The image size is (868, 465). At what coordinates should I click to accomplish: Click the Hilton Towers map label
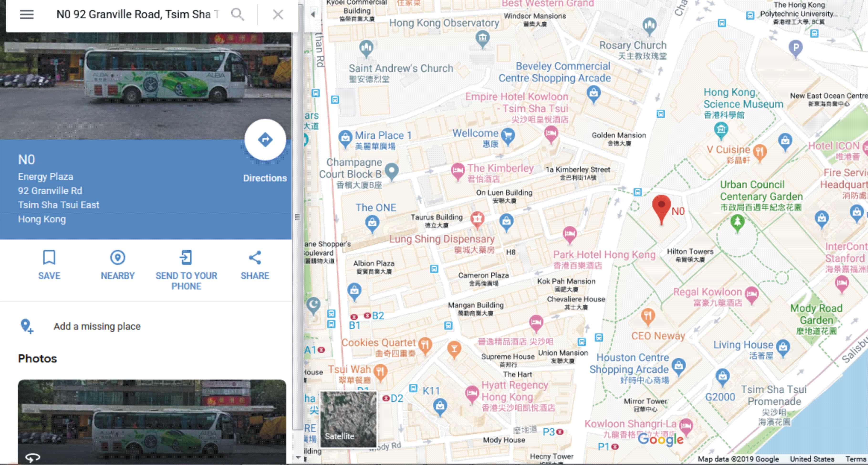tap(690, 255)
